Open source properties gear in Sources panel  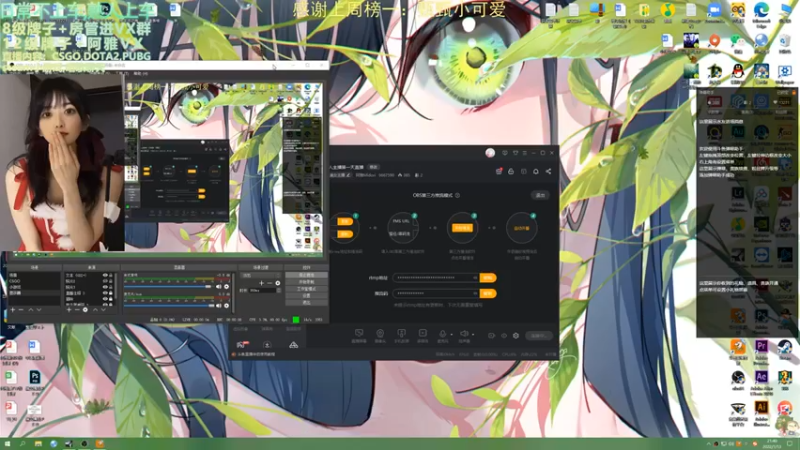(85, 310)
